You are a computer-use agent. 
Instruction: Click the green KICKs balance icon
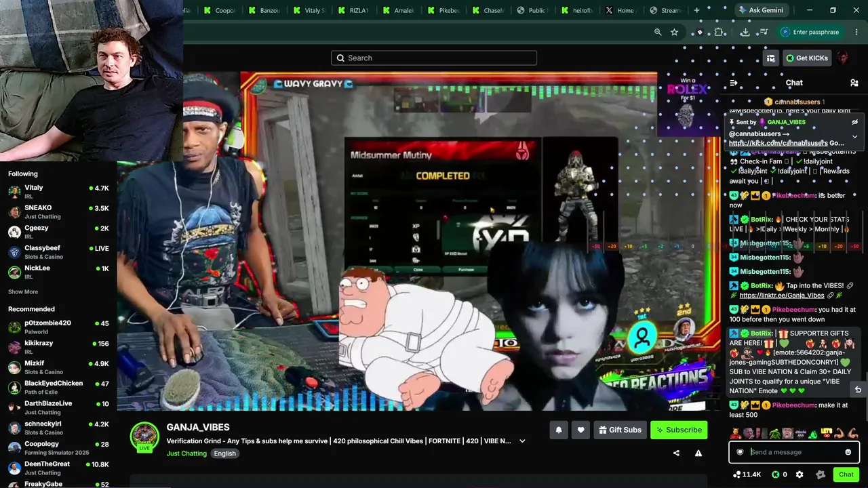(776, 474)
